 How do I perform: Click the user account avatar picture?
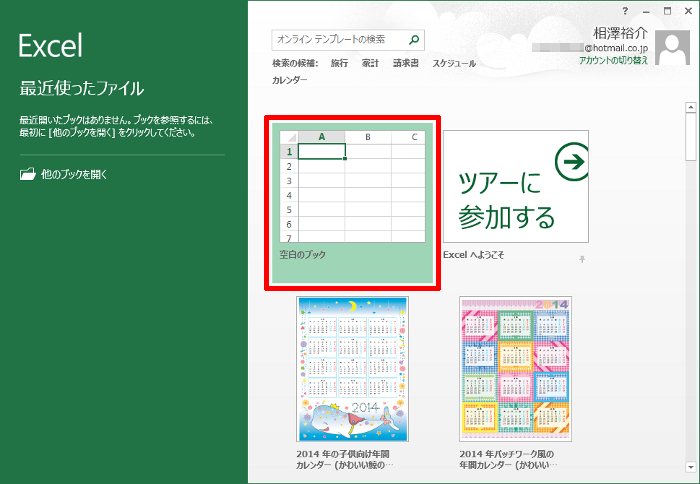[672, 48]
